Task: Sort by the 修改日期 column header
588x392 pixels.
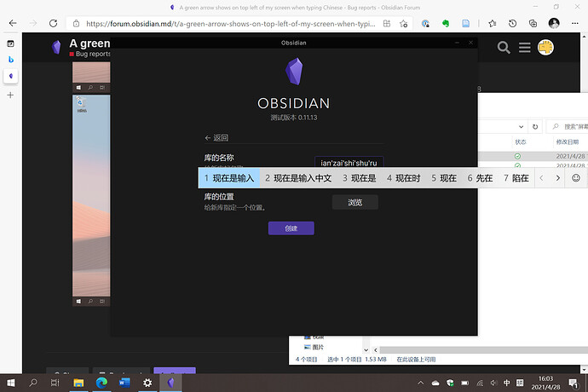Action: pyautogui.click(x=567, y=141)
